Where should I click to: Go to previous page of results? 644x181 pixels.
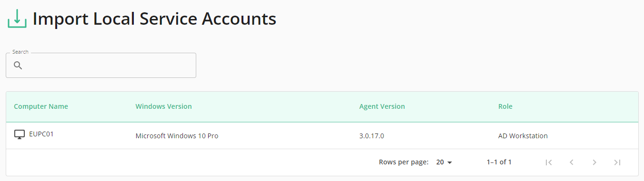click(572, 162)
